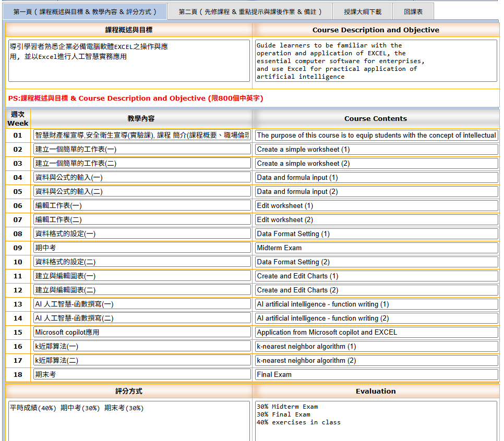Viewport: 504px width, 441px height.
Task: Click the week 18 'Final Exam' field
Action: coord(376,375)
